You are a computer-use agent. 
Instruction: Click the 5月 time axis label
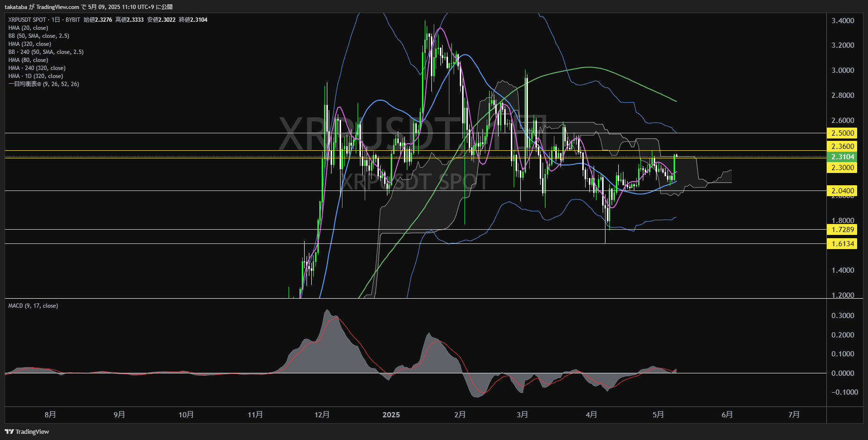[658, 414]
